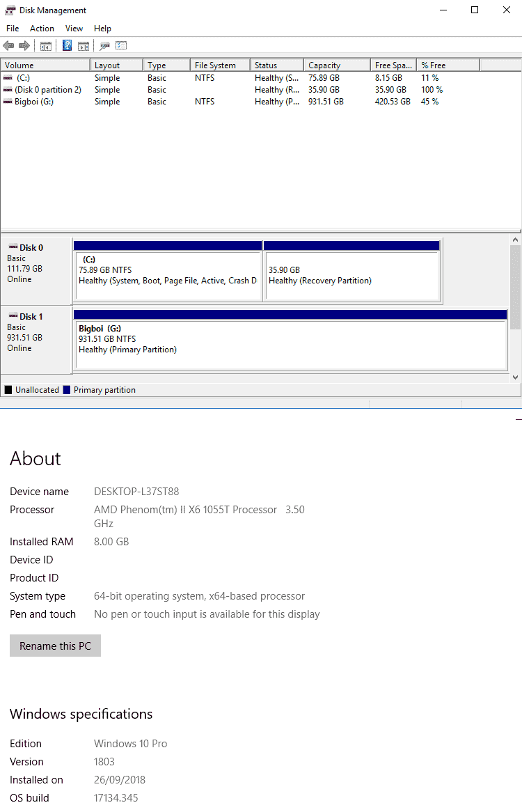Sort by the % Free column header
Image resolution: width=522 pixels, height=812 pixels.
point(448,65)
